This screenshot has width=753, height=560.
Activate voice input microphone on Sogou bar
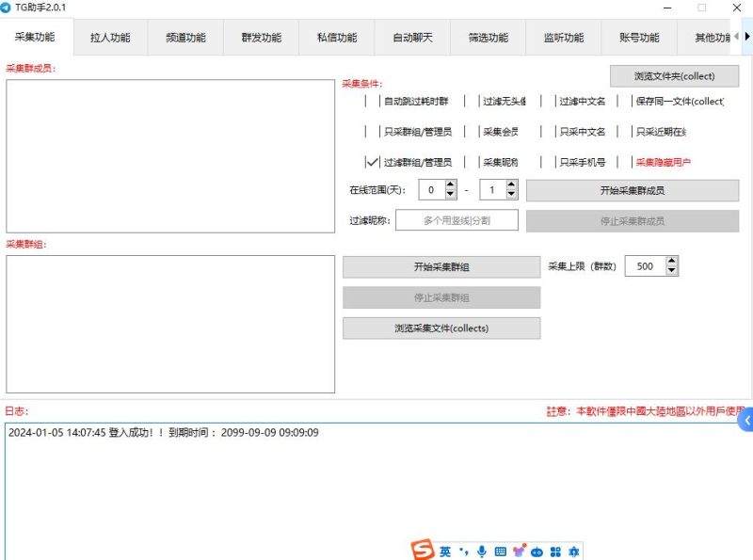tap(482, 551)
